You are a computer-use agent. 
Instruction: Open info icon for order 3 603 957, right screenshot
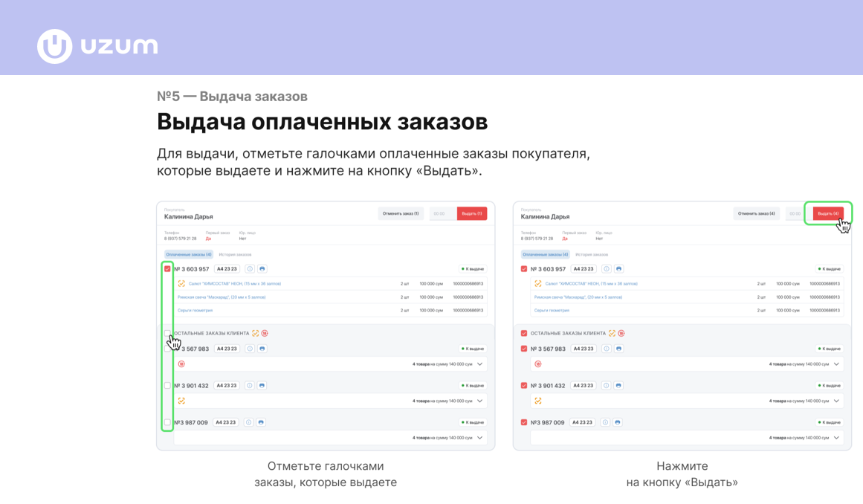pyautogui.click(x=607, y=269)
